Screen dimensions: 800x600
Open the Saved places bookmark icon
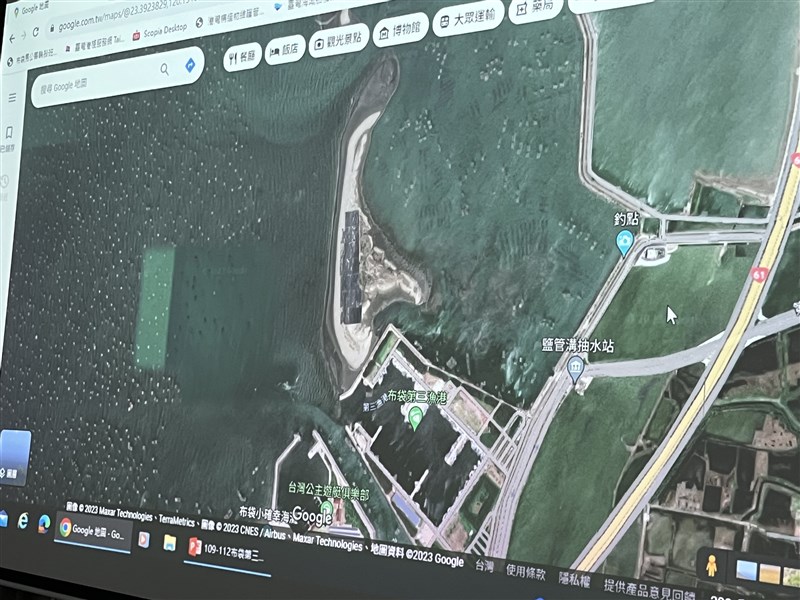point(8,133)
